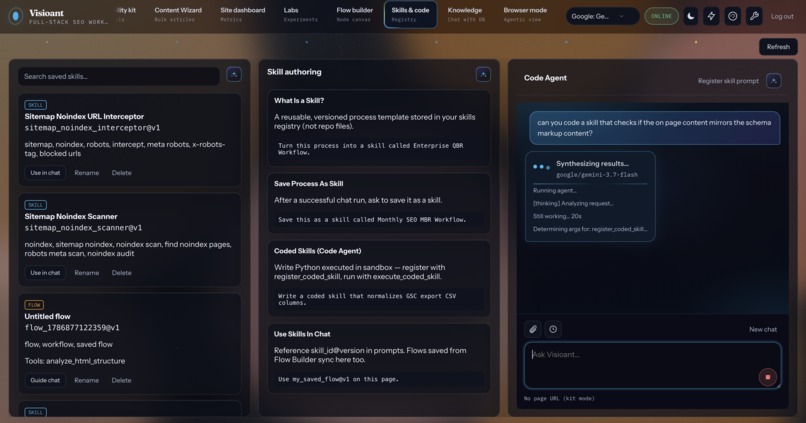Click the ONLINE status badge
The image size is (806, 423).
(x=662, y=16)
